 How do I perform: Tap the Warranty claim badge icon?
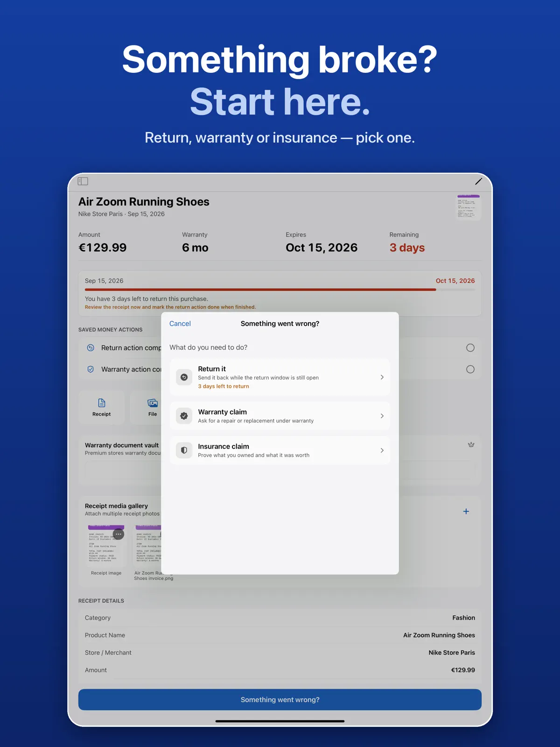pos(184,416)
